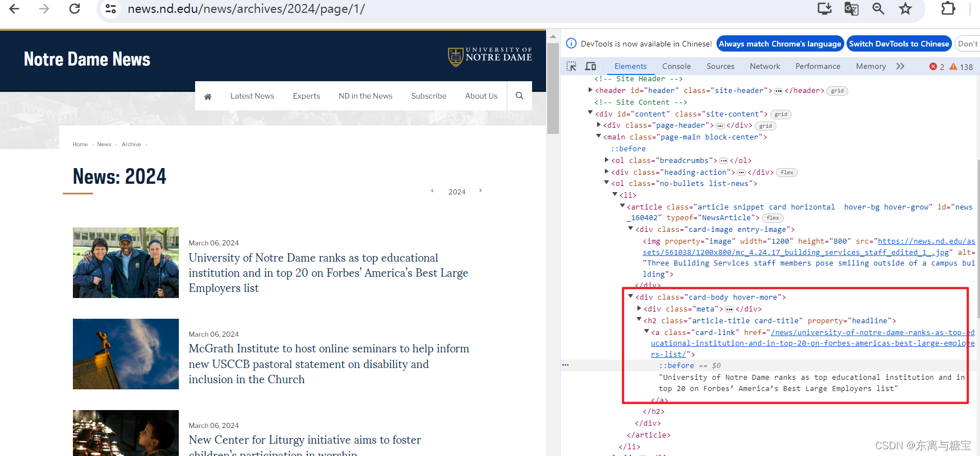Toggle the DevTools device toolbar icon
980x456 pixels.
(x=590, y=66)
